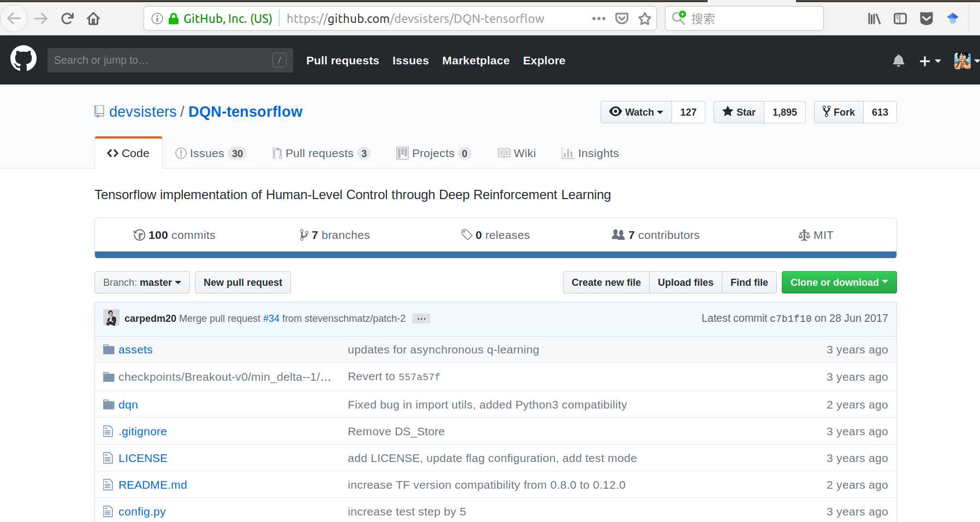View the 1,895 stargazers count
Screen dimensions: 980x522
pos(785,112)
